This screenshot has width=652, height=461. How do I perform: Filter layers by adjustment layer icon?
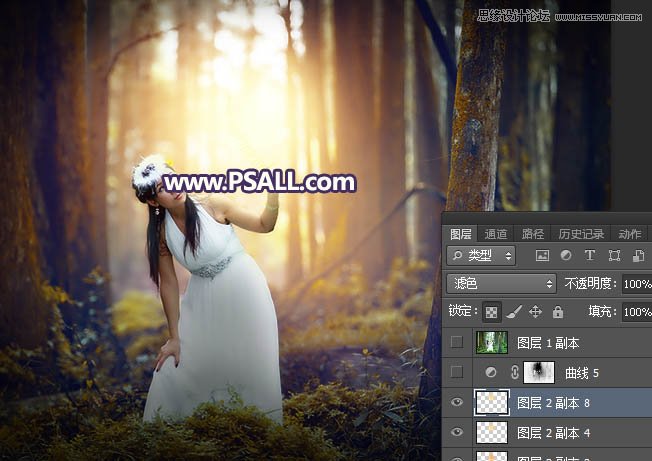tap(566, 255)
